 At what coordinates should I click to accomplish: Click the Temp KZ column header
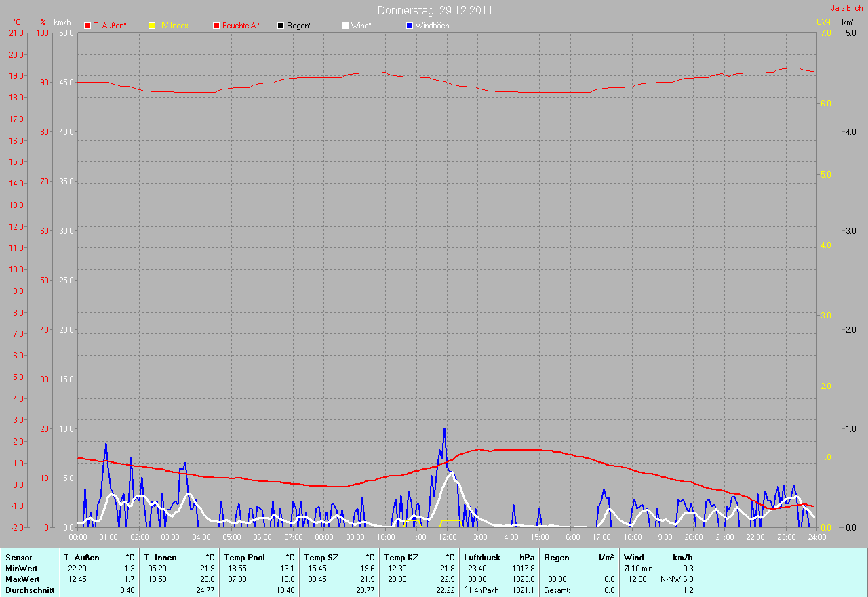tap(401, 557)
